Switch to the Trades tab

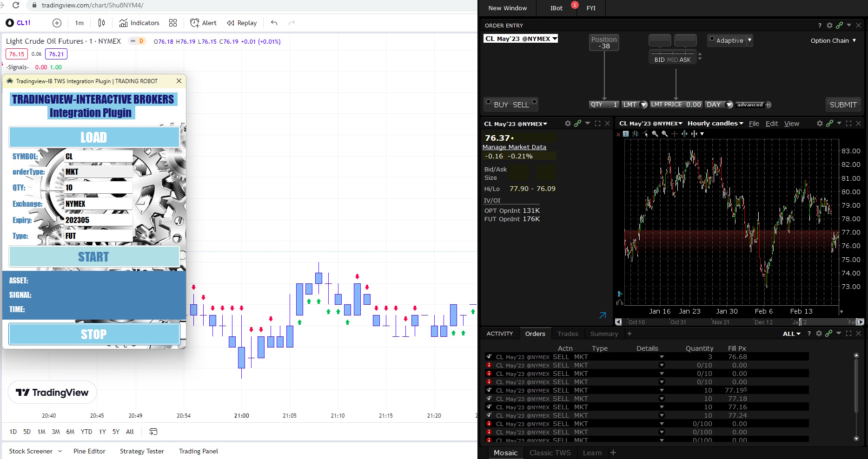[x=568, y=334]
